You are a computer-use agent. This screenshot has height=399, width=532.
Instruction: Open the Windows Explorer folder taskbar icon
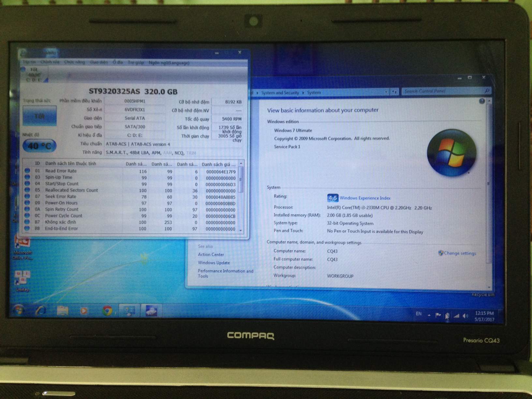coord(62,310)
